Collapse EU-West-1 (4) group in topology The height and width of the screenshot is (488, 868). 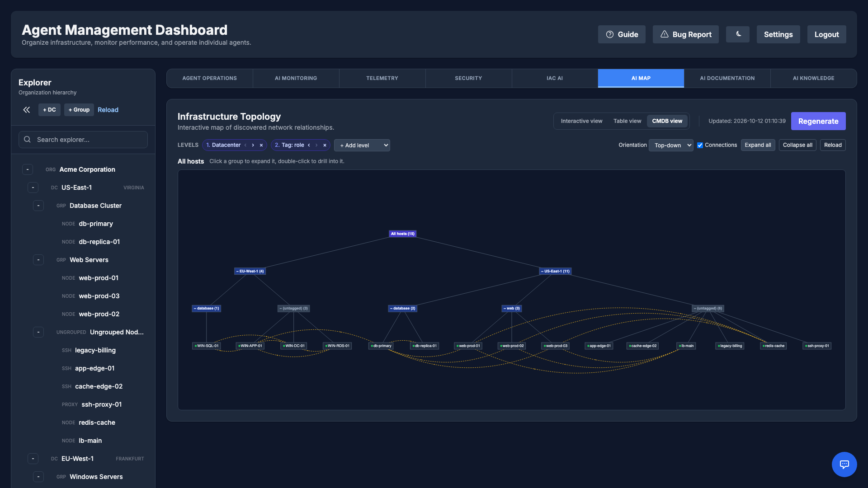point(250,271)
